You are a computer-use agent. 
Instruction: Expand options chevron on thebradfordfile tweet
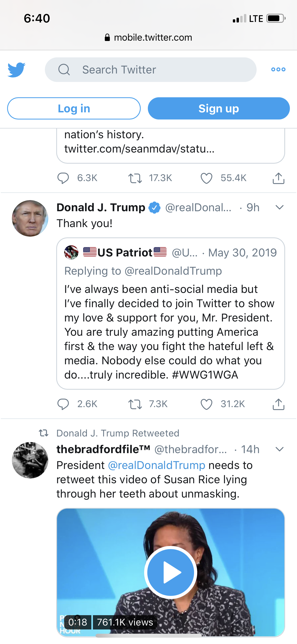tap(279, 449)
